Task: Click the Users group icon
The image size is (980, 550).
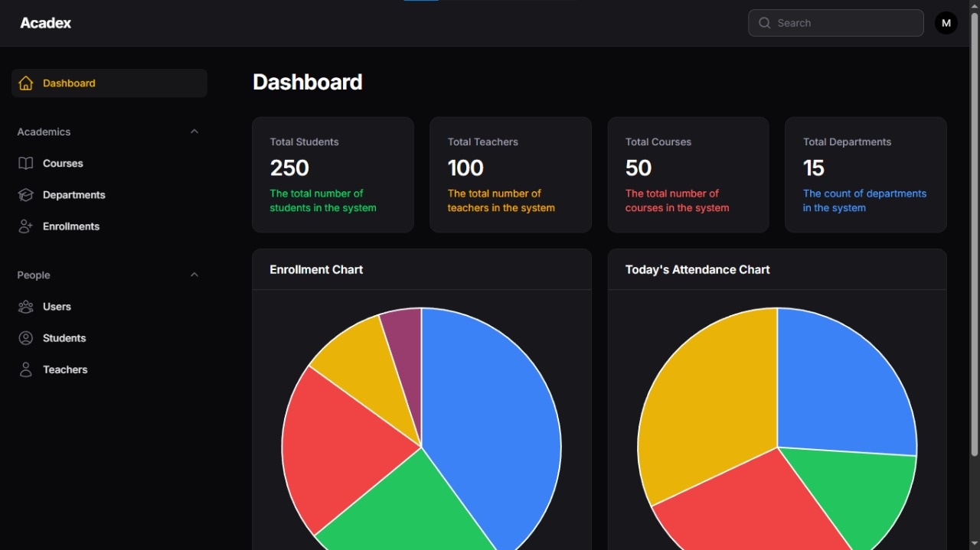Action: [x=26, y=307]
